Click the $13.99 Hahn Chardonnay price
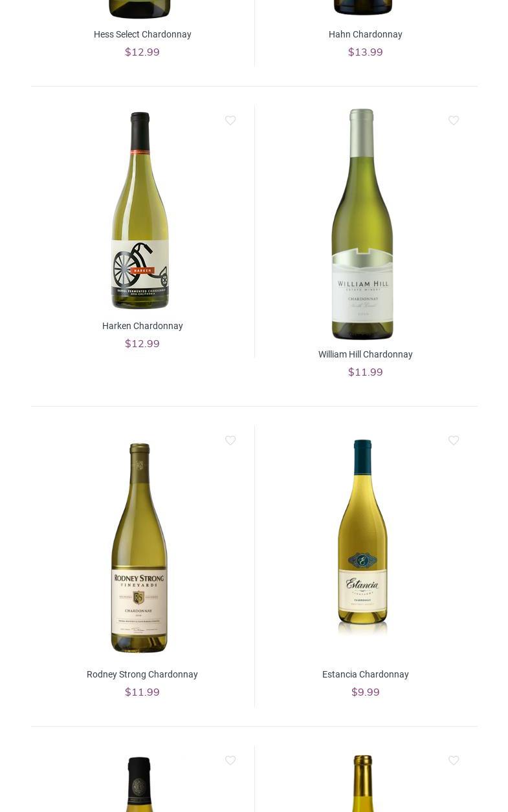The width and height of the screenshot is (508, 812). click(x=366, y=52)
